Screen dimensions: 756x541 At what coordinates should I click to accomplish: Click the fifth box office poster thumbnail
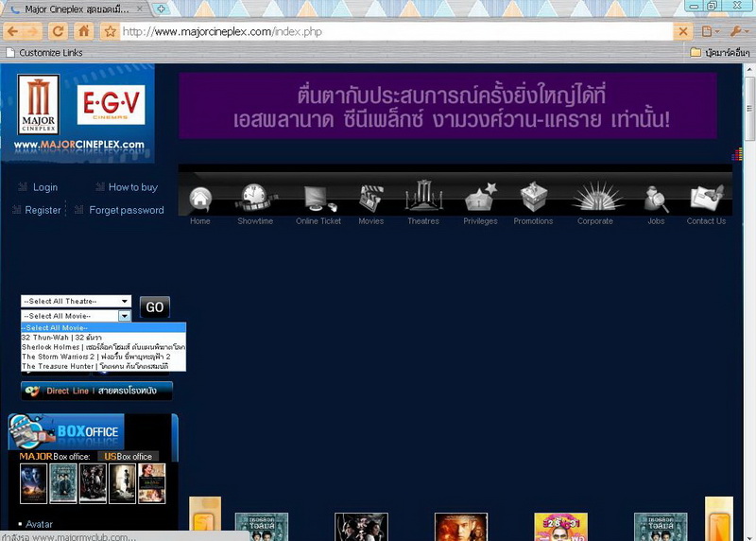tap(152, 483)
